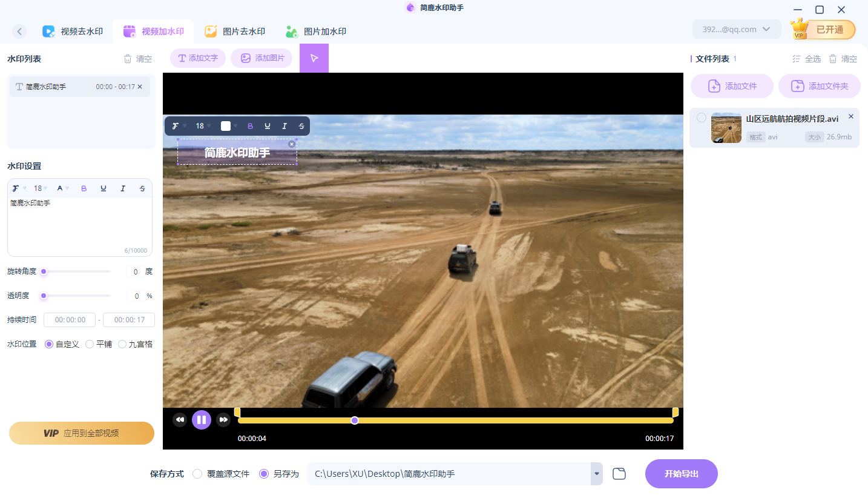Open the account dropdown 392...@qq.com

736,29
